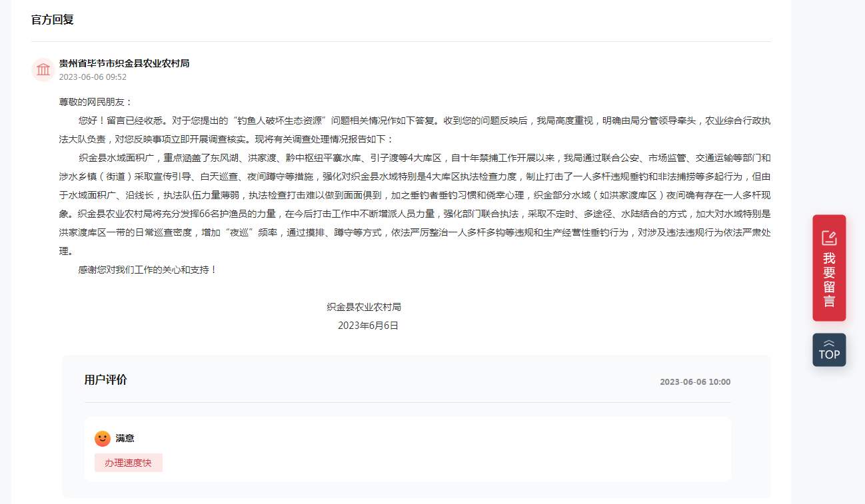Click the centered signature "织金县农业农村局"
The height and width of the screenshot is (504, 865).
coord(364,307)
